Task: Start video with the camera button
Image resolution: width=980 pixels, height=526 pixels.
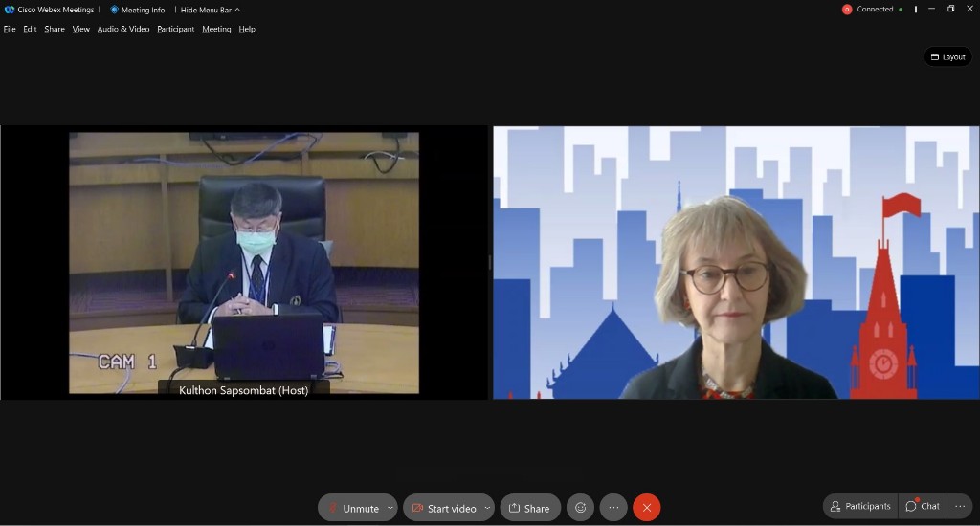Action: point(443,508)
